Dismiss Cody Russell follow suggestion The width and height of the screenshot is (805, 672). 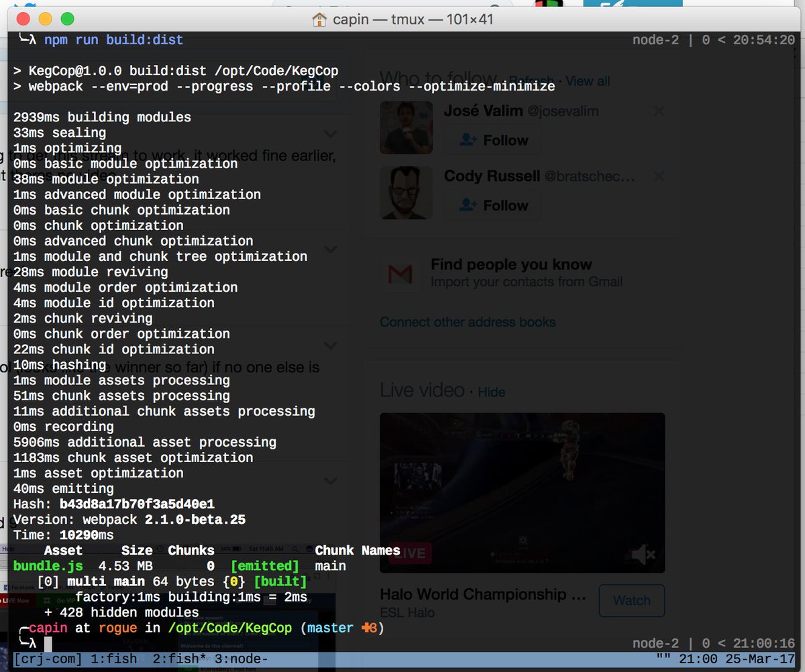point(658,176)
